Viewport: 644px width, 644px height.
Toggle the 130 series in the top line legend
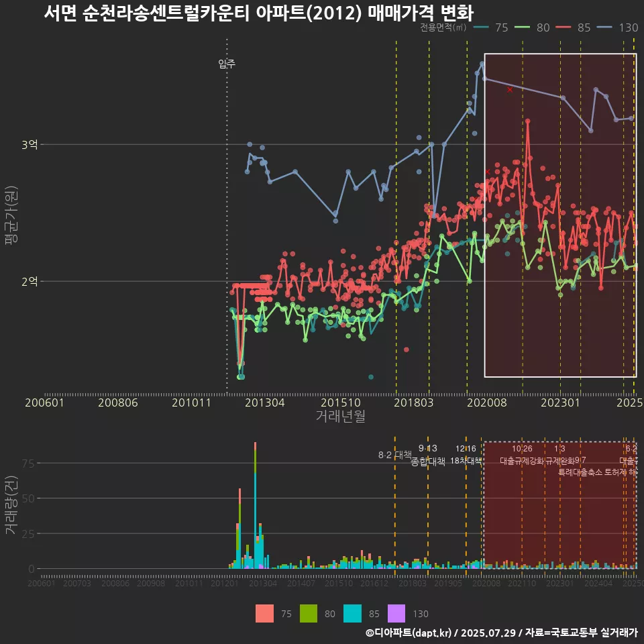coord(617,28)
